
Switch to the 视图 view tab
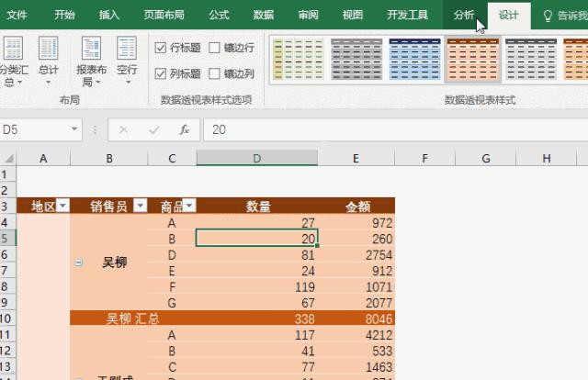(x=353, y=15)
